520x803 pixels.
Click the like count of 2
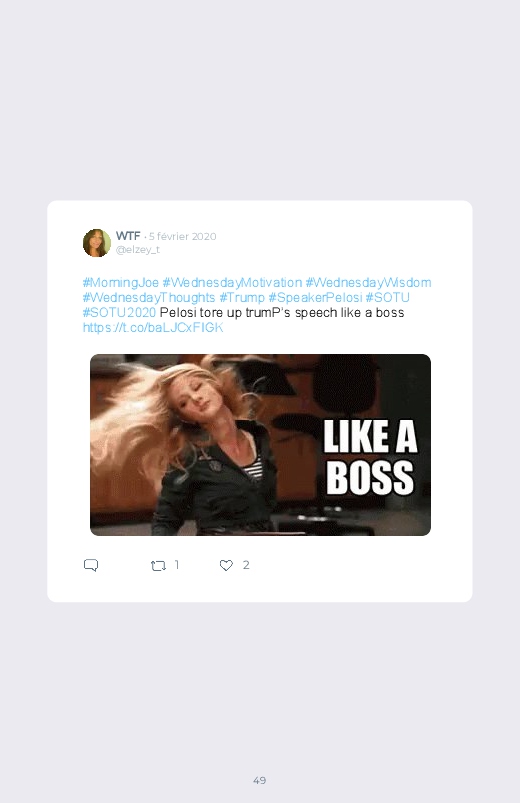(x=246, y=565)
